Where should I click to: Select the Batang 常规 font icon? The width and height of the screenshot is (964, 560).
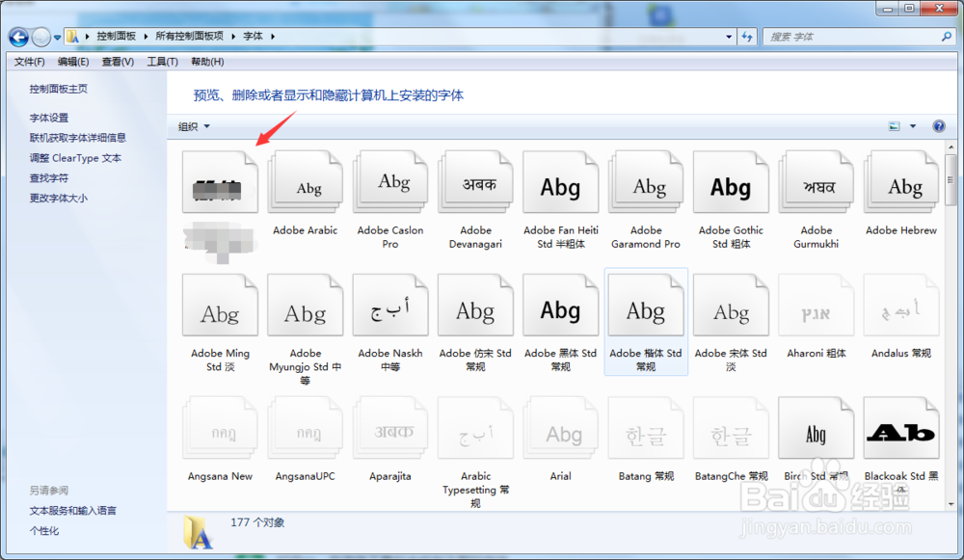(x=646, y=429)
